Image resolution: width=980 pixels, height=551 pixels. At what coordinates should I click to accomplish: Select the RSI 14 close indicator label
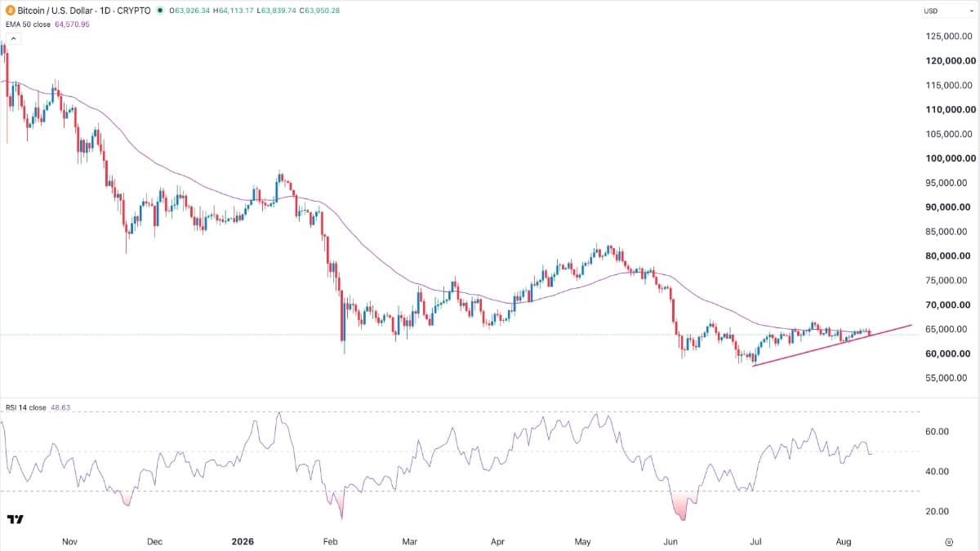pyautogui.click(x=25, y=407)
